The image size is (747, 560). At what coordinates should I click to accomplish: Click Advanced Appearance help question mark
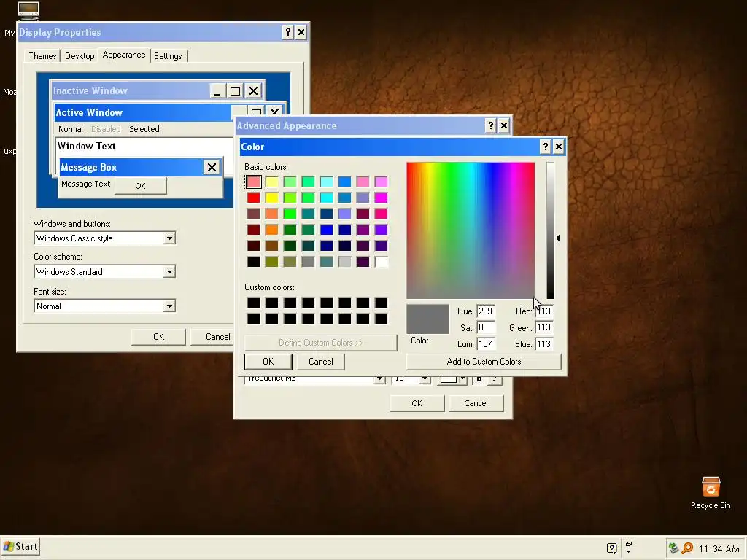pos(491,125)
